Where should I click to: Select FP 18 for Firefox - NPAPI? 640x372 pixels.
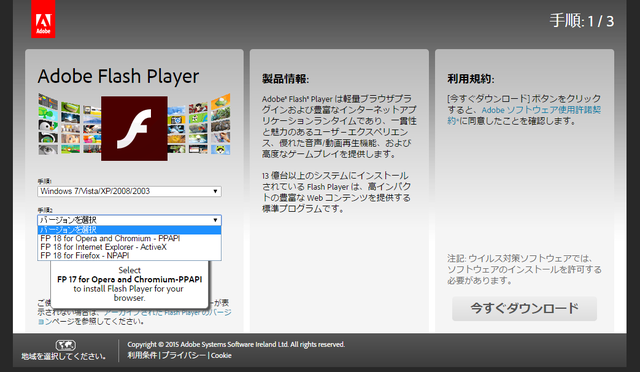click(x=129, y=256)
